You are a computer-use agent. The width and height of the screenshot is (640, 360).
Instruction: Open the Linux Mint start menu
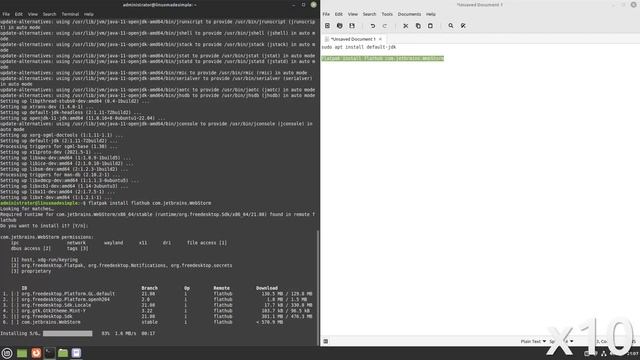pyautogui.click(x=7, y=353)
